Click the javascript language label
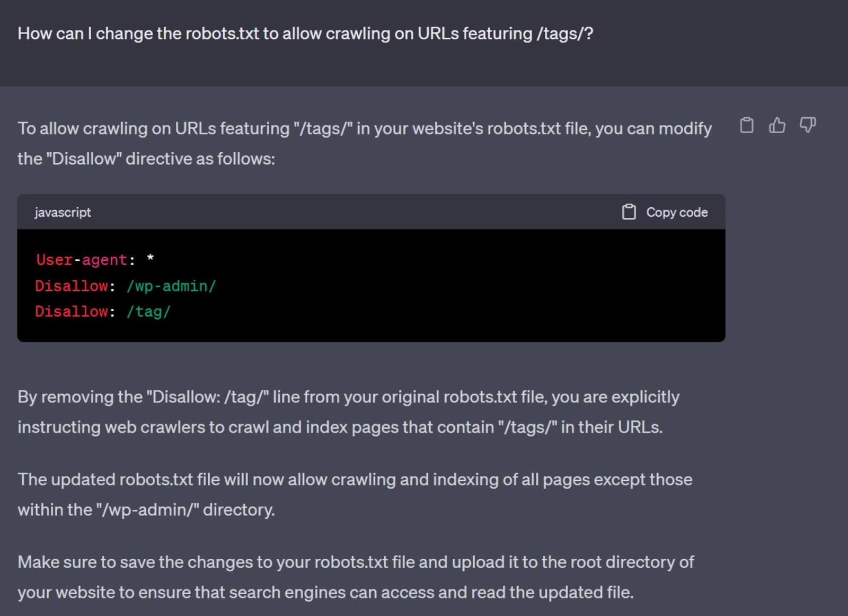The width and height of the screenshot is (848, 616). [x=63, y=212]
